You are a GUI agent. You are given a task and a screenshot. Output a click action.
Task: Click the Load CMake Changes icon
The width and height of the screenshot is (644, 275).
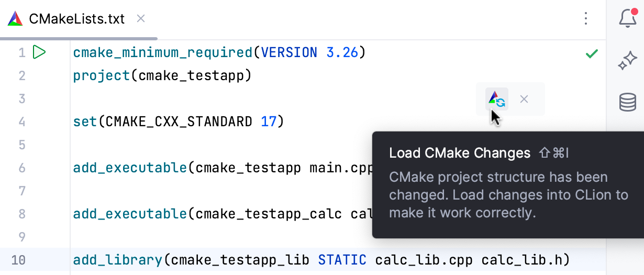tap(496, 99)
